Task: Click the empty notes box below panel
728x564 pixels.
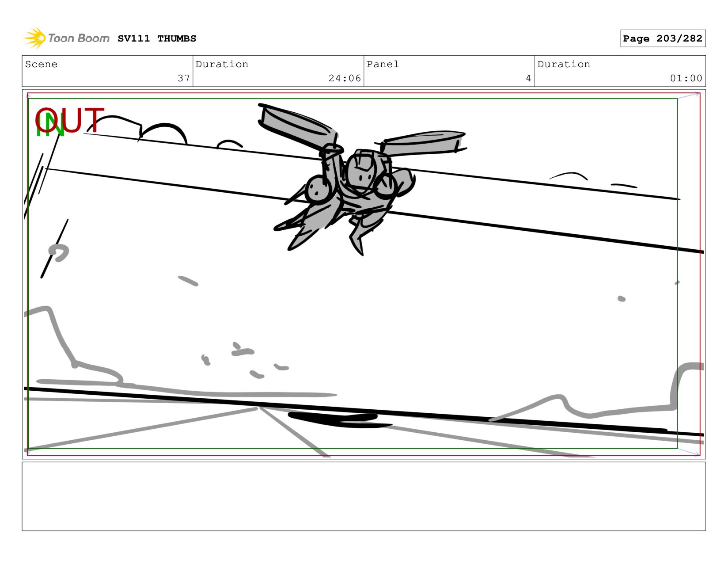Action: 364,496
